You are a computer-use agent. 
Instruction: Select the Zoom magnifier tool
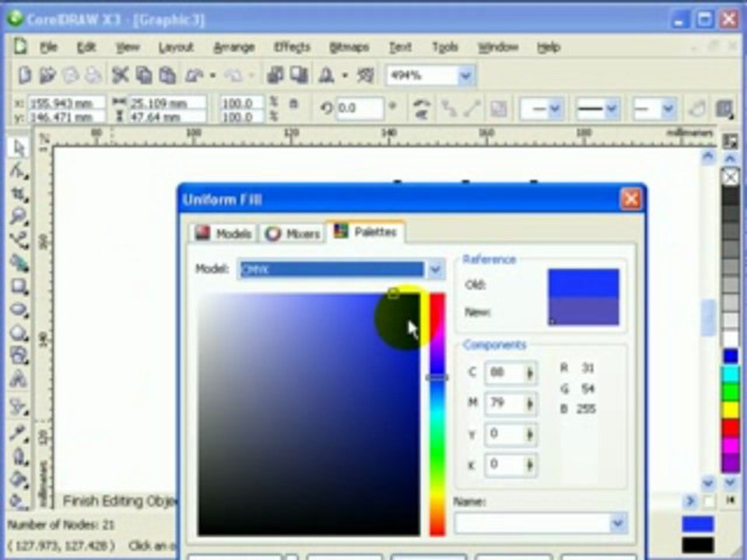tap(18, 217)
